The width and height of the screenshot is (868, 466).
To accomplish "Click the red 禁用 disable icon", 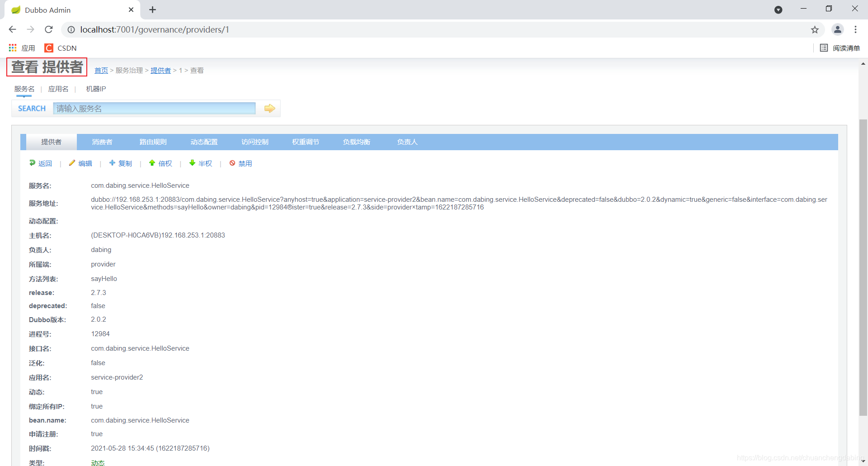I will 232,163.
